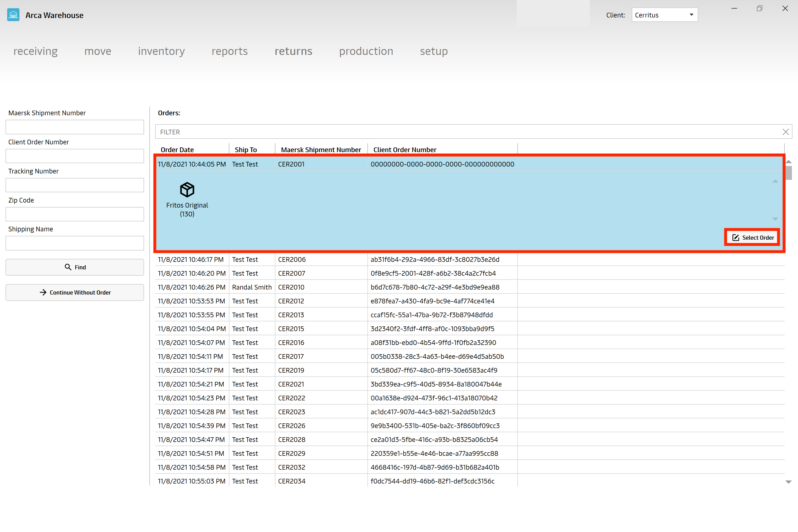Click the Fritos Original (130) label
The width and height of the screenshot is (798, 532).
tap(187, 210)
